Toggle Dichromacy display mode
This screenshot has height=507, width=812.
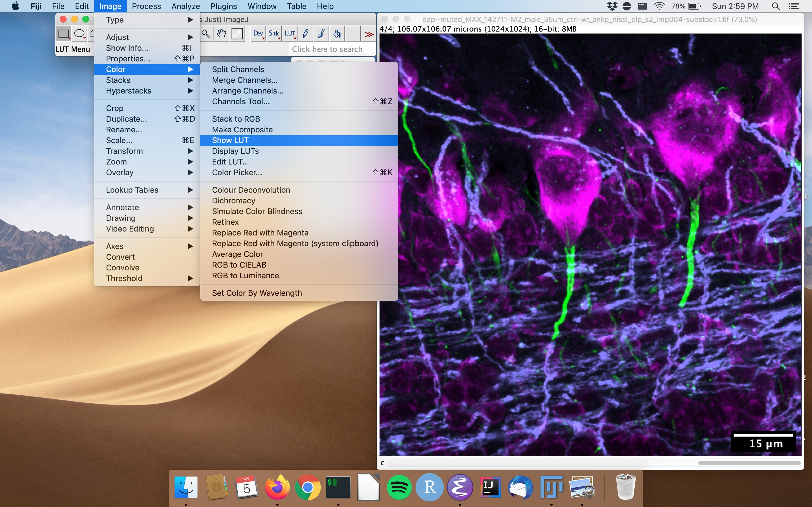click(233, 200)
